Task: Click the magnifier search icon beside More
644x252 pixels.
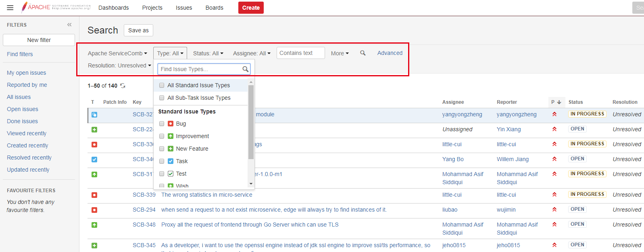Action: [363, 53]
